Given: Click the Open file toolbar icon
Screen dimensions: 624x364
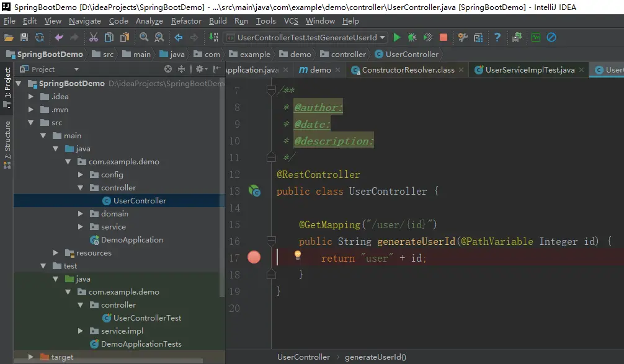Looking at the screenshot, I should point(9,37).
